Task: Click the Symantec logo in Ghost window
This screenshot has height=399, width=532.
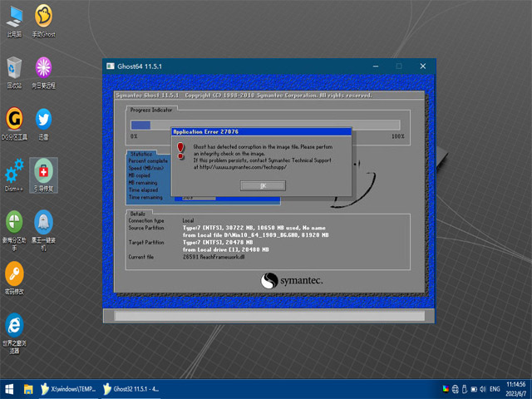Action: click(x=291, y=281)
